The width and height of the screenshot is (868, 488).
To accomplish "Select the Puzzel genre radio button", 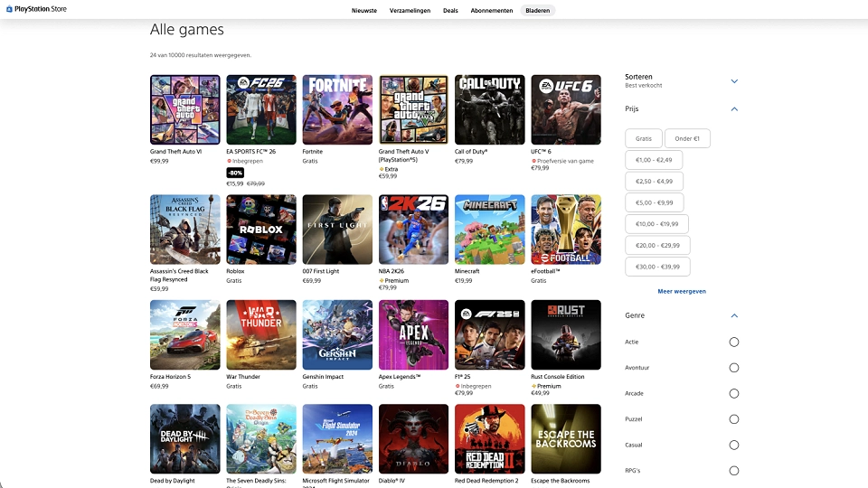I will (734, 419).
